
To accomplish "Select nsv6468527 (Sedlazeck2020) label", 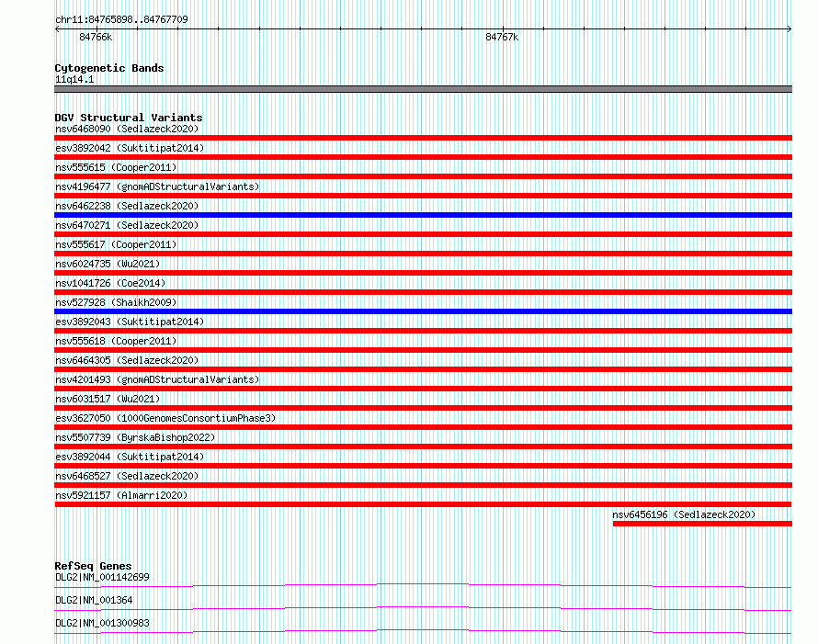I will coord(127,476).
